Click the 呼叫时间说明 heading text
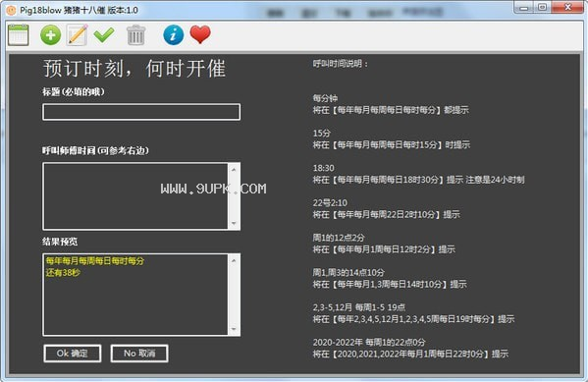 click(x=341, y=64)
